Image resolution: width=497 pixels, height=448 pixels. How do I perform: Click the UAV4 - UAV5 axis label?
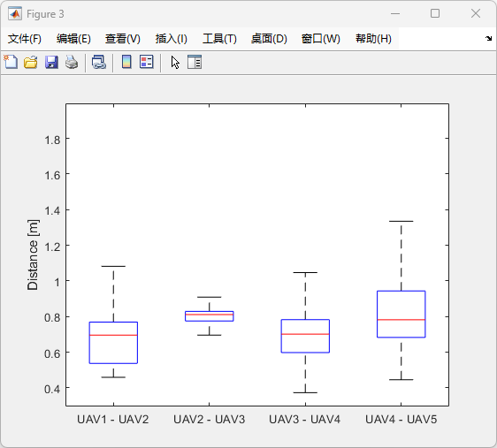coord(401,420)
